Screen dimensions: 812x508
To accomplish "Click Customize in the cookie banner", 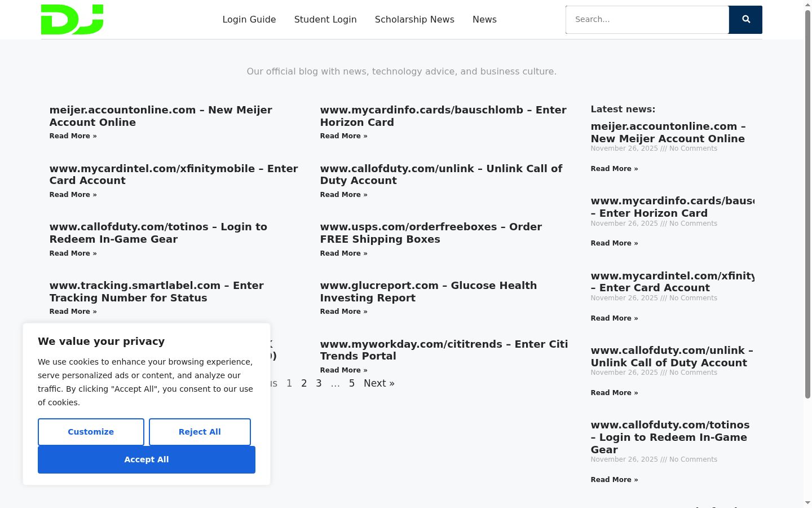I will pos(91,432).
